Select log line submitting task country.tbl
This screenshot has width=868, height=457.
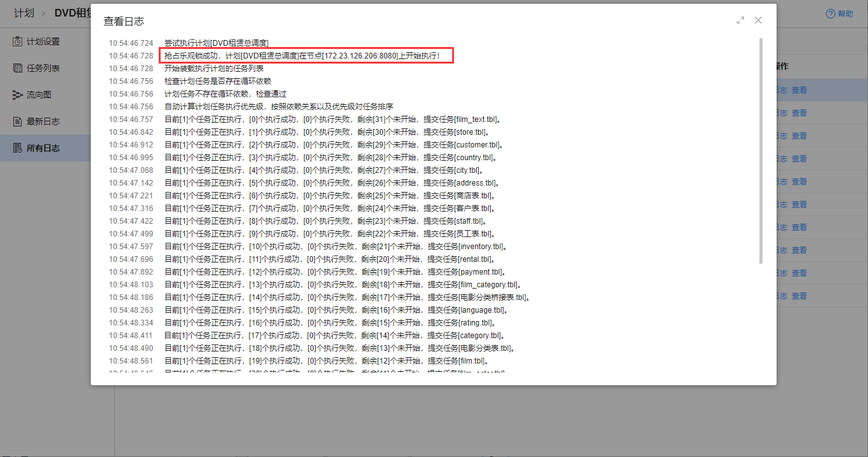click(x=331, y=158)
